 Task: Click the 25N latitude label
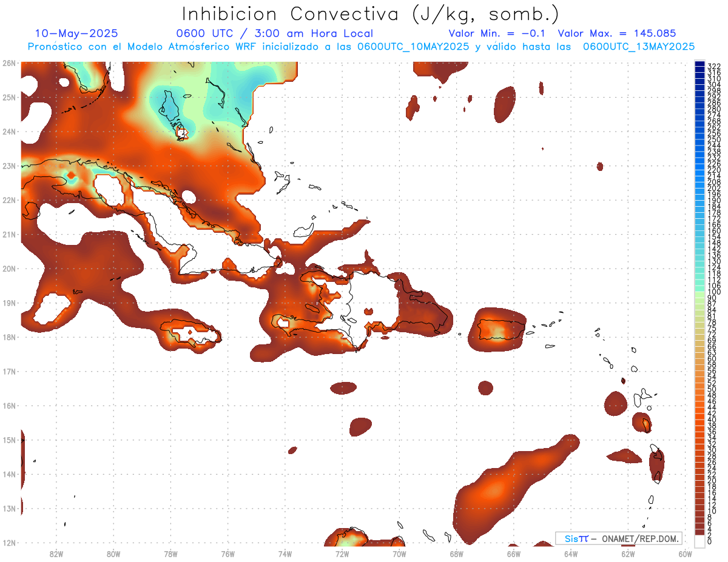9,97
